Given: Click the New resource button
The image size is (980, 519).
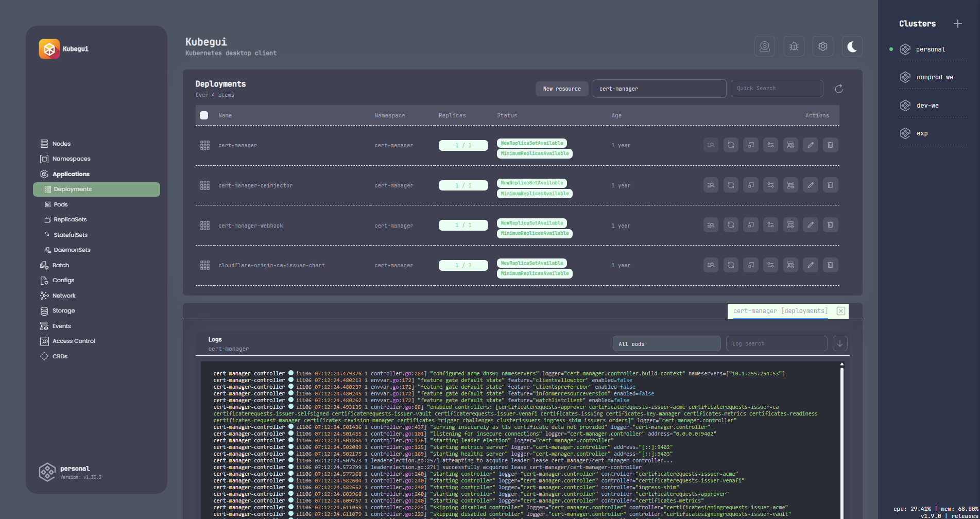Looking at the screenshot, I should 561,89.
